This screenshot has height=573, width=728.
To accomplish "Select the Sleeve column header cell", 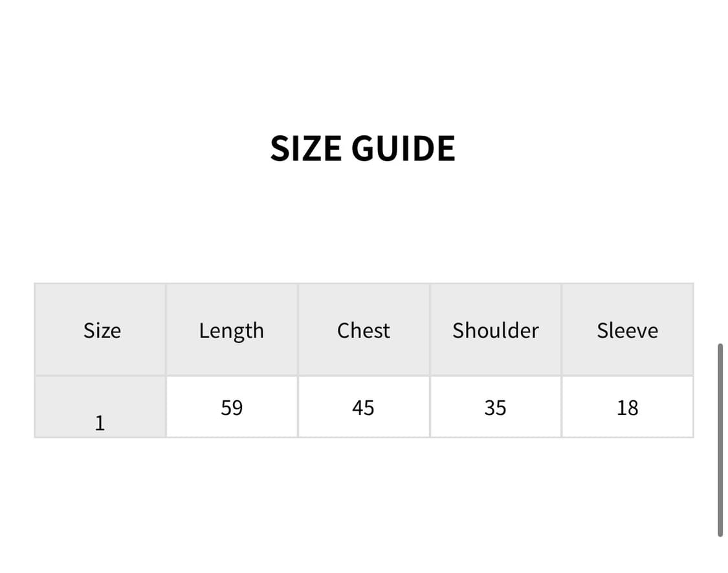I will 627,330.
